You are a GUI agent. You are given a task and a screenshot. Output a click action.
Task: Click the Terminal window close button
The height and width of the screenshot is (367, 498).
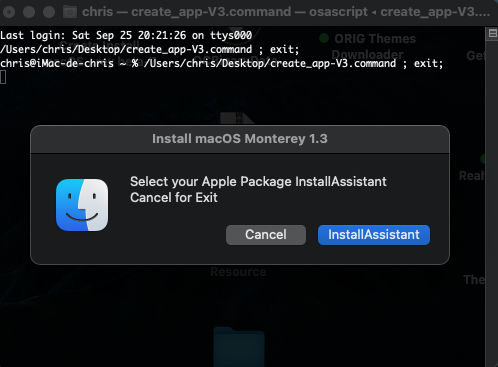click(9, 12)
